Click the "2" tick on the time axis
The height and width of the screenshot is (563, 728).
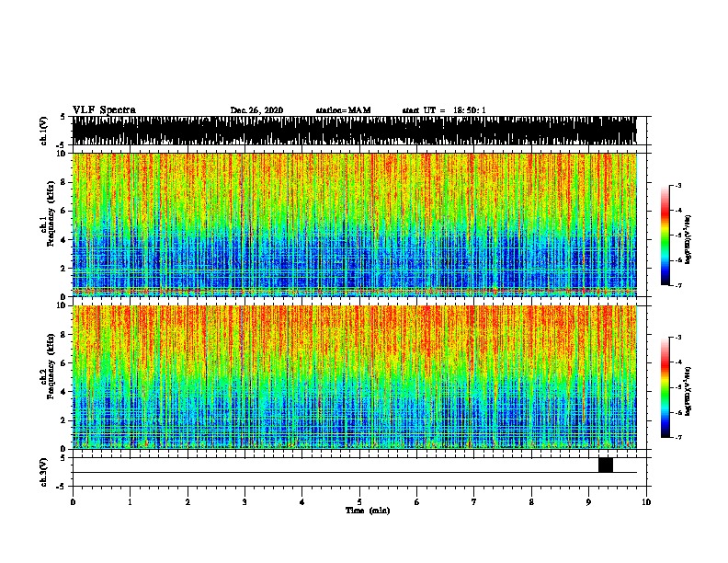[x=188, y=502]
